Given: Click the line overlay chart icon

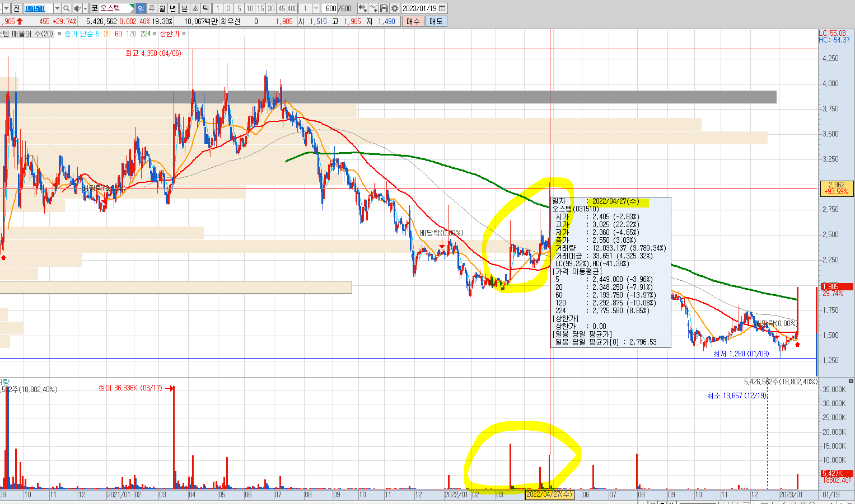Looking at the screenshot, I should tap(373, 8).
